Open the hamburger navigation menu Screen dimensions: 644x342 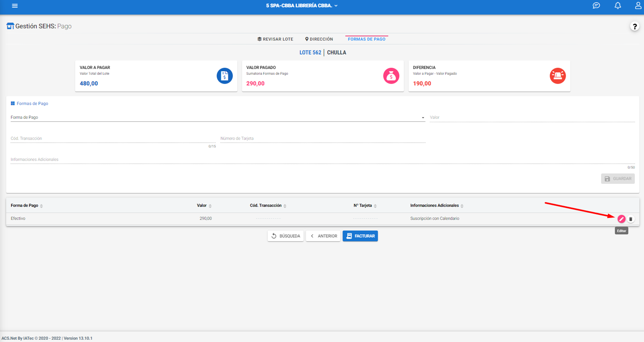pos(15,6)
